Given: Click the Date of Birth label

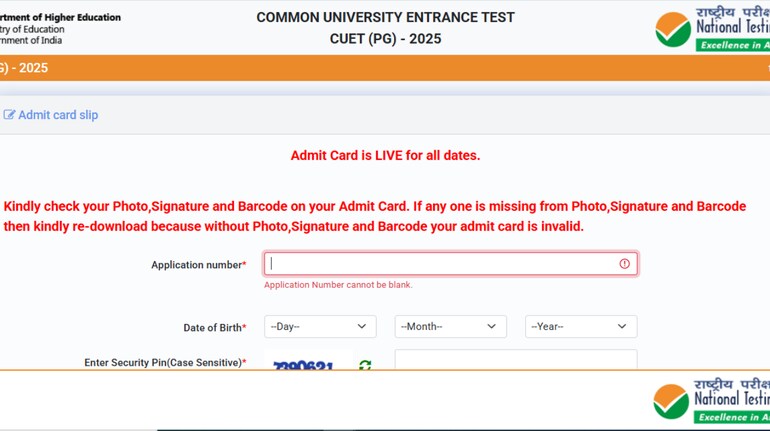Looking at the screenshot, I should [x=213, y=328].
